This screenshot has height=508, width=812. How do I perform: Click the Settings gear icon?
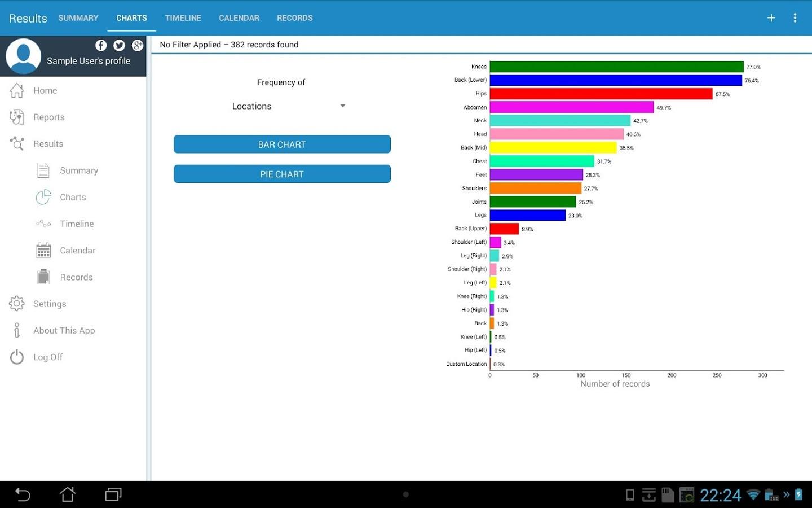coord(17,304)
